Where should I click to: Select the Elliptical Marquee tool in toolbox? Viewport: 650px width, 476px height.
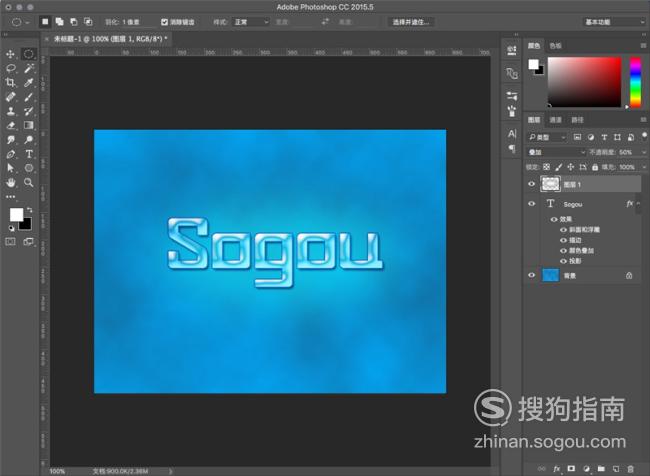click(x=29, y=54)
